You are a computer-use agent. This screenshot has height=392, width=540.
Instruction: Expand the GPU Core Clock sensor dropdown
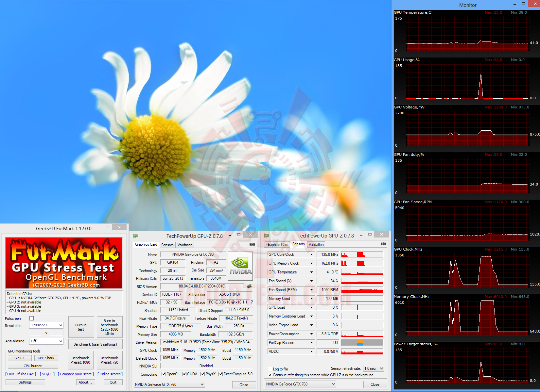pyautogui.click(x=311, y=254)
